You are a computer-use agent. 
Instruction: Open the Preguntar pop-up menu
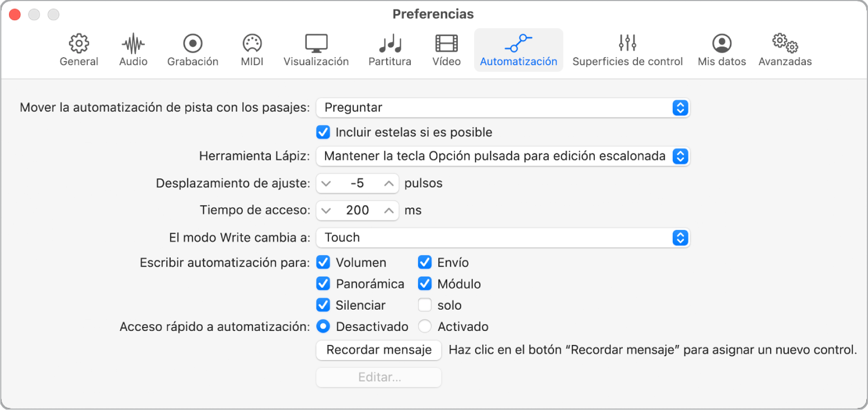point(503,108)
